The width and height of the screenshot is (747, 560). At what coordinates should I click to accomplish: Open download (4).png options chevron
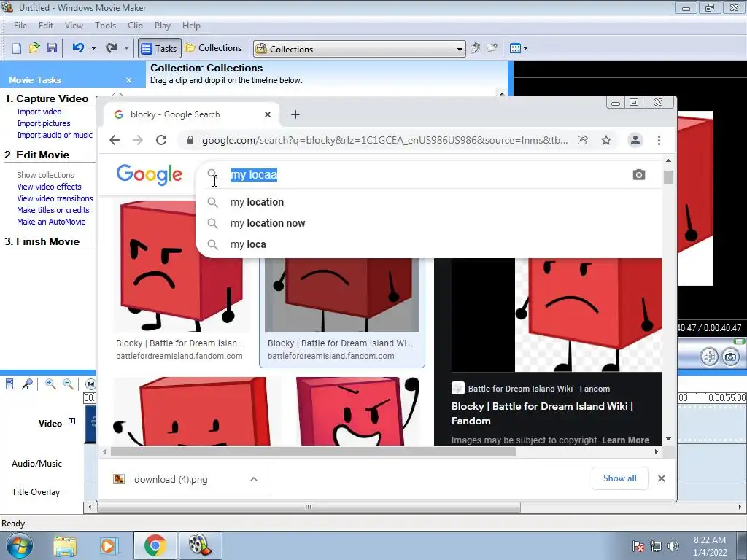(254, 479)
